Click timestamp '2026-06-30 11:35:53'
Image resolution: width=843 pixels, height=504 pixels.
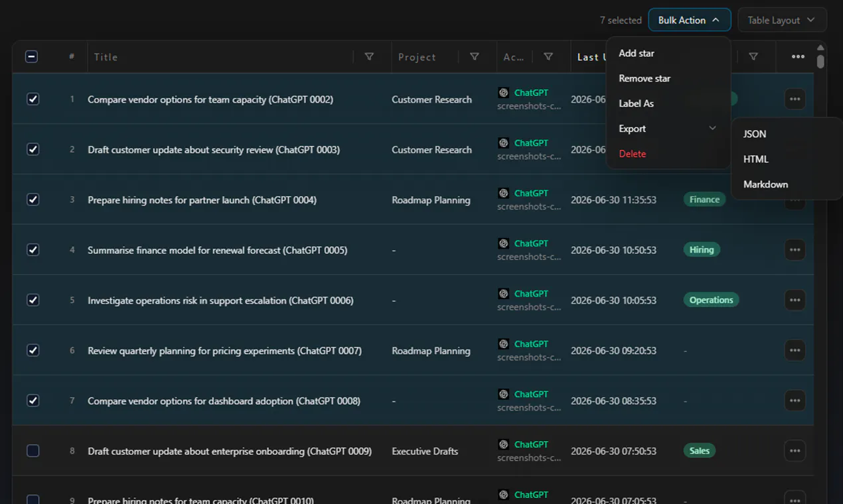pyautogui.click(x=613, y=200)
